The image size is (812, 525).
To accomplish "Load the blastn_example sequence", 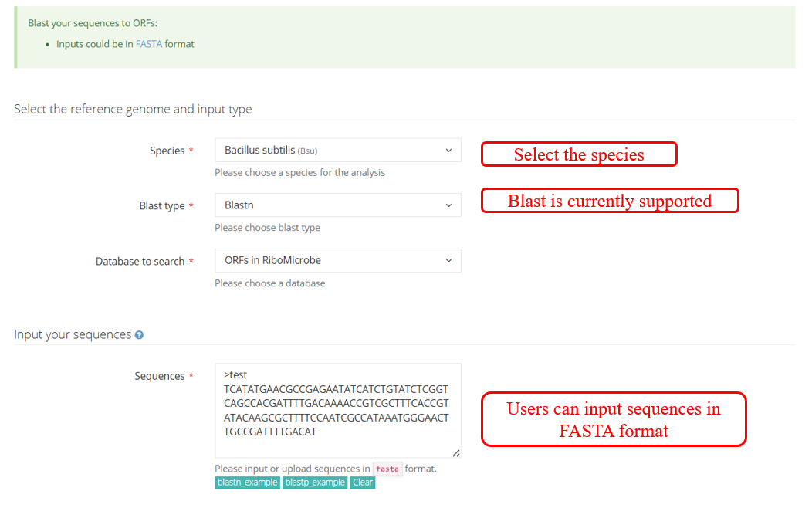I will (x=247, y=483).
